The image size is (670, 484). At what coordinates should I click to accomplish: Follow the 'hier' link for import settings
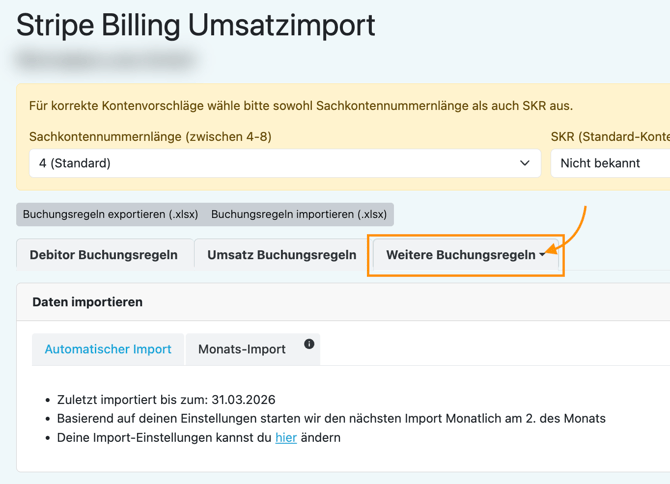(286, 437)
